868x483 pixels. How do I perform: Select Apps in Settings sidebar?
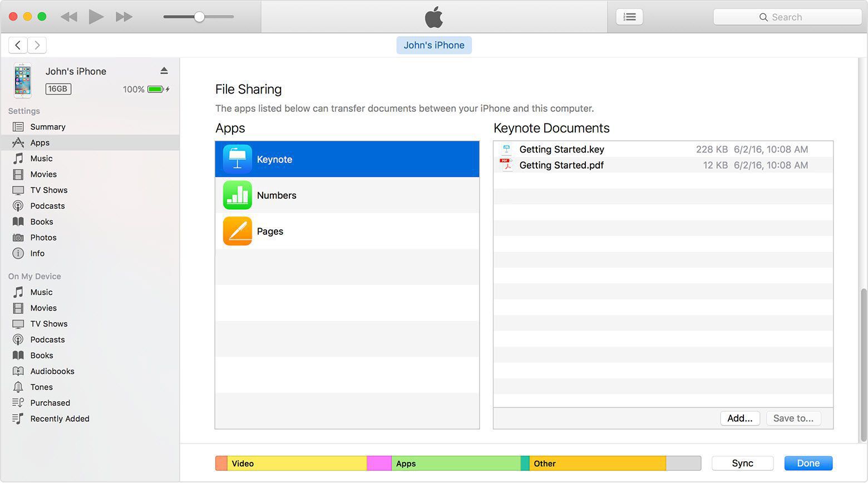tap(90, 142)
